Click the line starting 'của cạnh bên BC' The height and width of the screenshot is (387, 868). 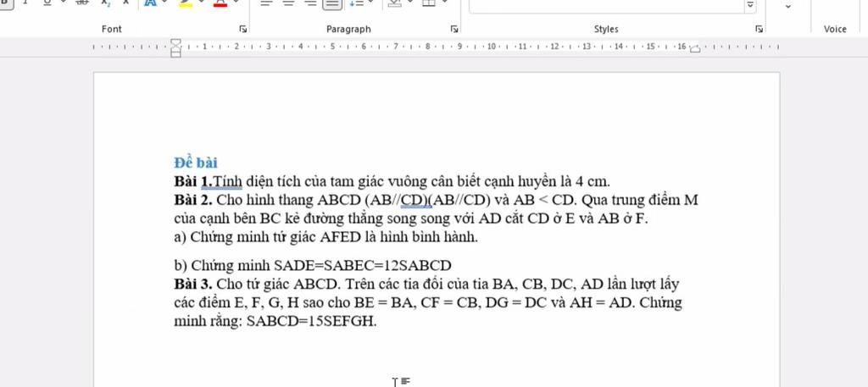[x=411, y=218]
